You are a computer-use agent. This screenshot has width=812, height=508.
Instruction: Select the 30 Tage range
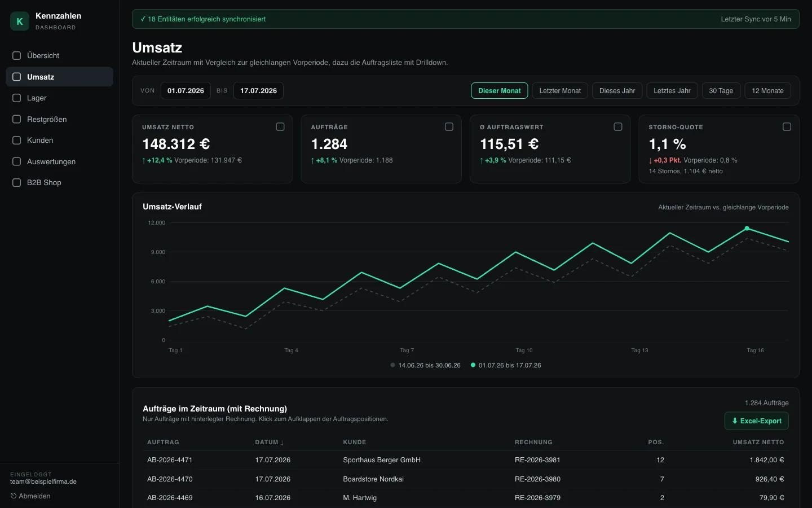721,91
